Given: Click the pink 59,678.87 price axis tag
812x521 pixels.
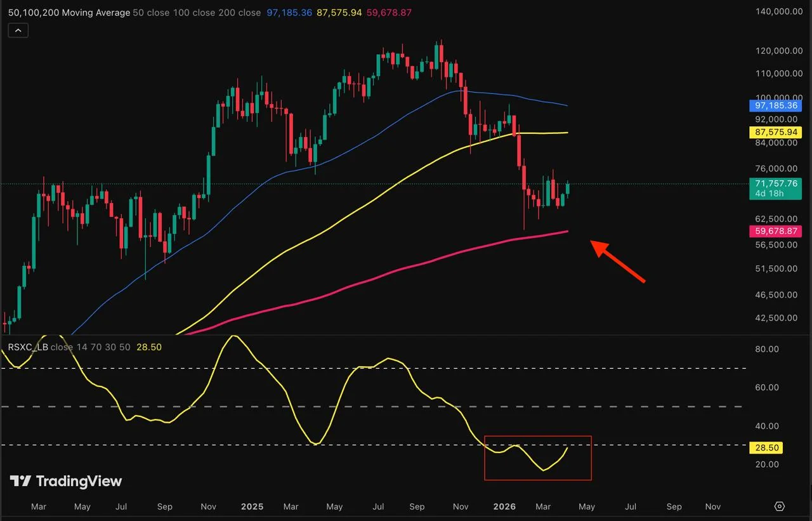Looking at the screenshot, I should tap(776, 232).
